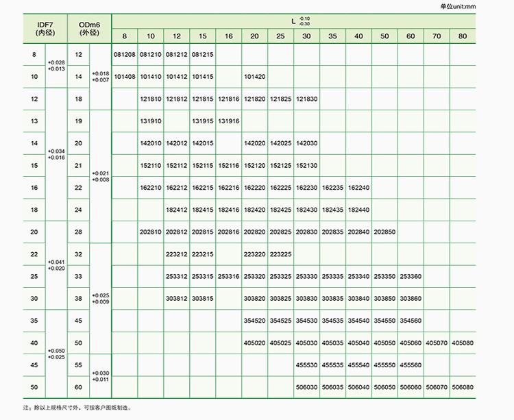The height and width of the screenshot is (420, 514).
Task: Select part number 101420 cell
Action: (x=254, y=77)
